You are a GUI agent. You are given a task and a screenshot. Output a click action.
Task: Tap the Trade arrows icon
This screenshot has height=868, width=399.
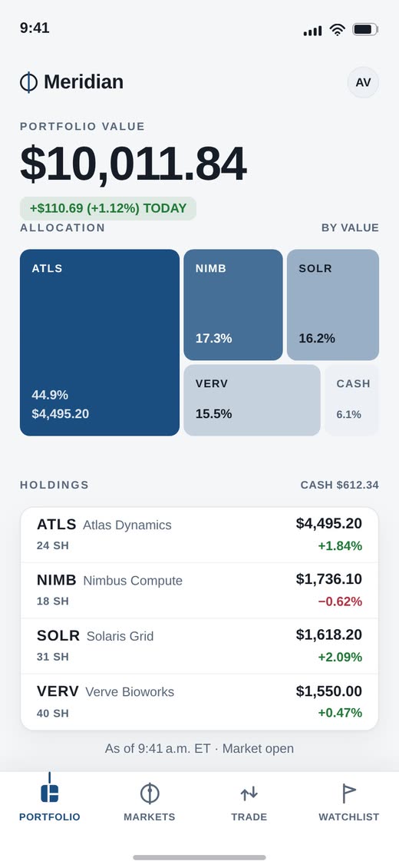[x=249, y=793]
